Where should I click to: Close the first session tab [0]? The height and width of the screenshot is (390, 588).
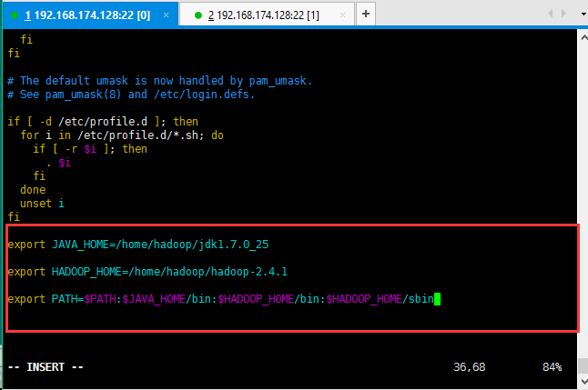coord(167,15)
